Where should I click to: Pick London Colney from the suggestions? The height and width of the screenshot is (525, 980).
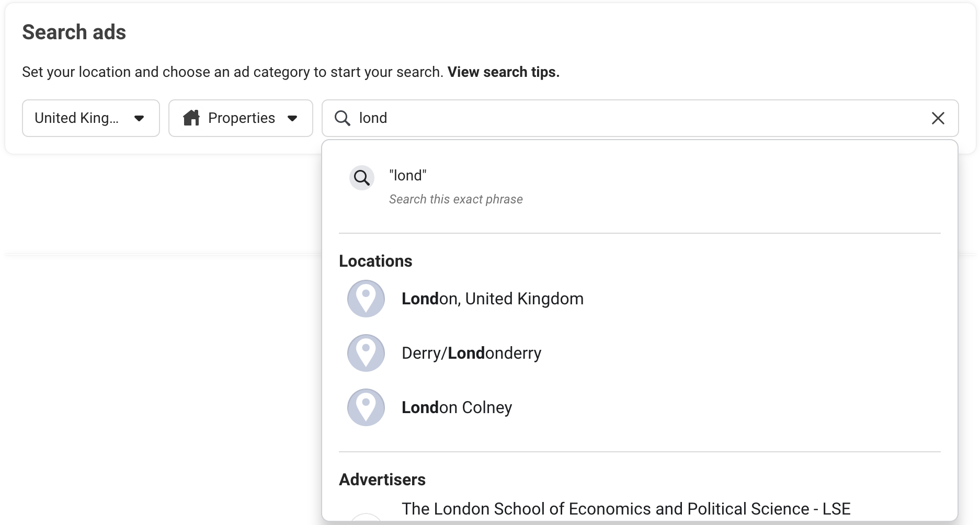tap(640, 407)
